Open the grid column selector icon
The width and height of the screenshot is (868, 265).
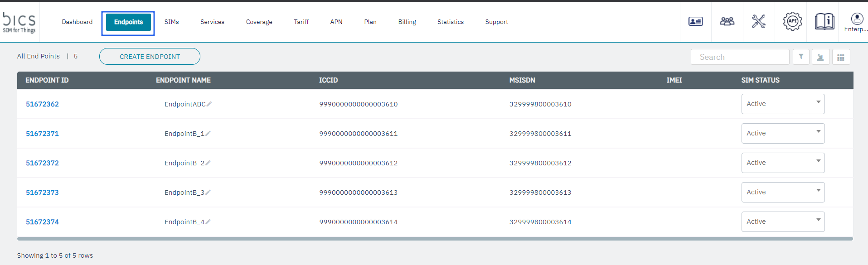841,57
